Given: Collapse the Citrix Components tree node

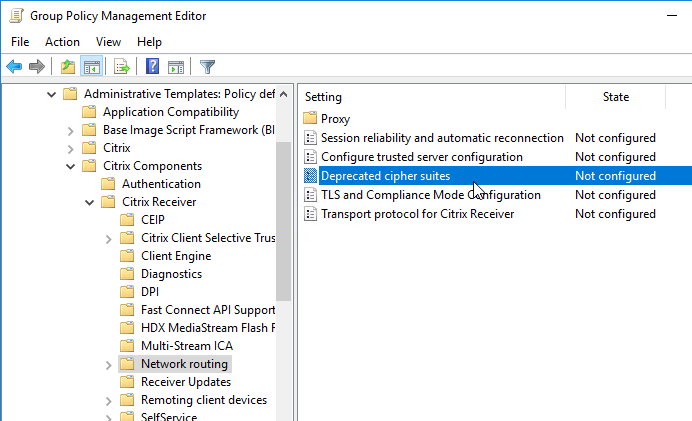Looking at the screenshot, I should coord(71,166).
